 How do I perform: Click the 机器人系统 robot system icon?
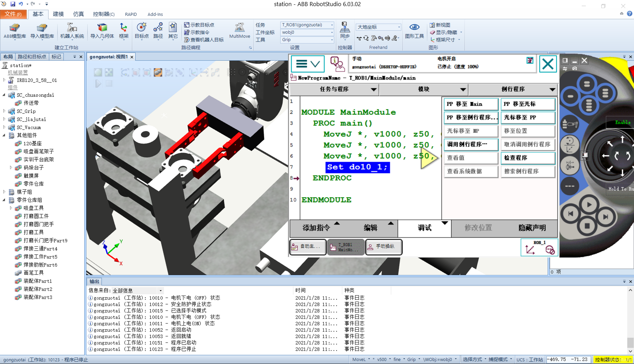[x=72, y=31]
